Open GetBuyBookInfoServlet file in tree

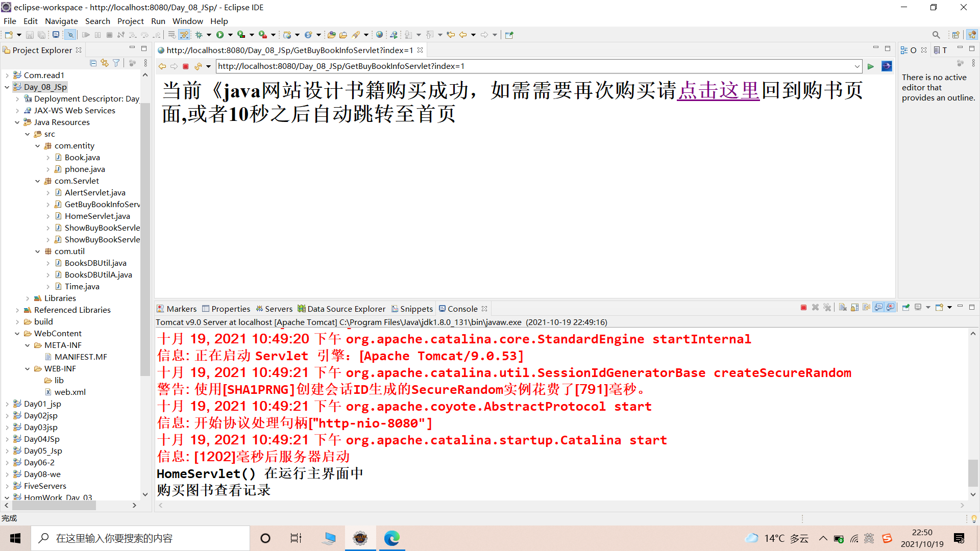[102, 204]
